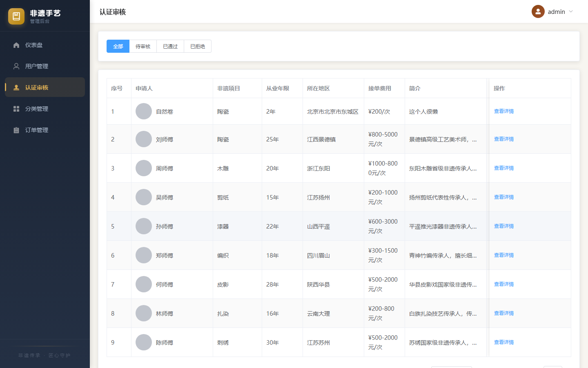Expand the admin dropdown arrow

pyautogui.click(x=571, y=11)
